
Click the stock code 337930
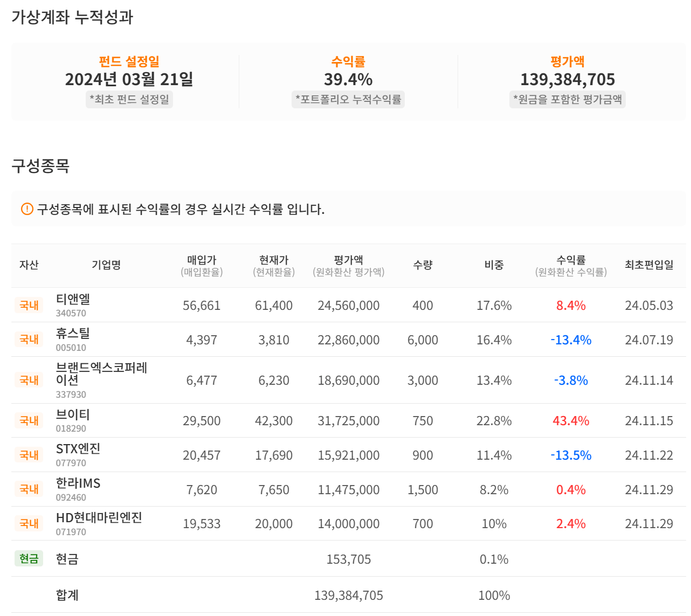(71, 395)
